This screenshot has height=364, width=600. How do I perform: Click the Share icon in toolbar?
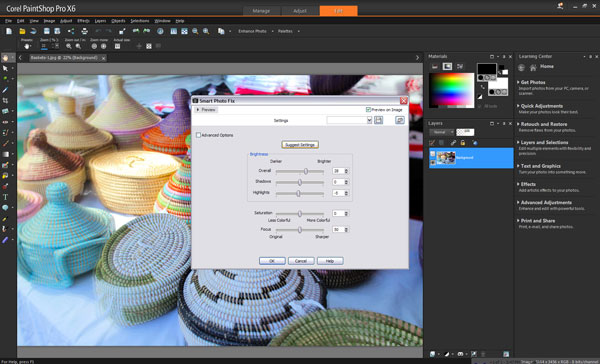(x=71, y=31)
